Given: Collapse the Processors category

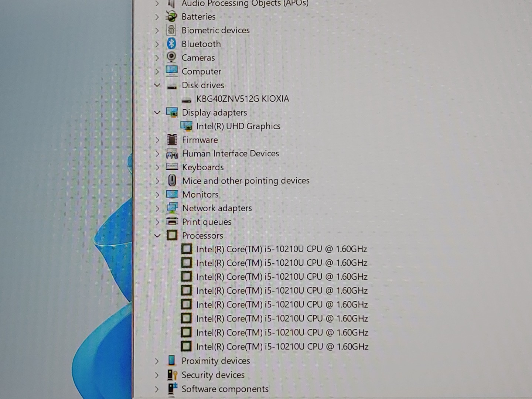Looking at the screenshot, I should [157, 235].
